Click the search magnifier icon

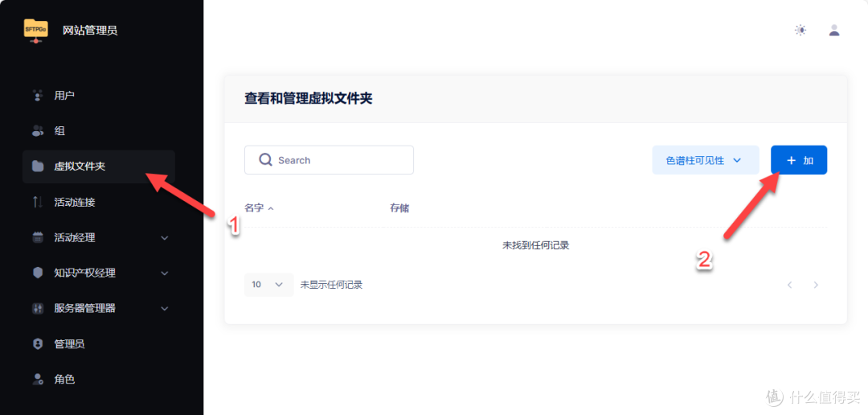click(266, 160)
